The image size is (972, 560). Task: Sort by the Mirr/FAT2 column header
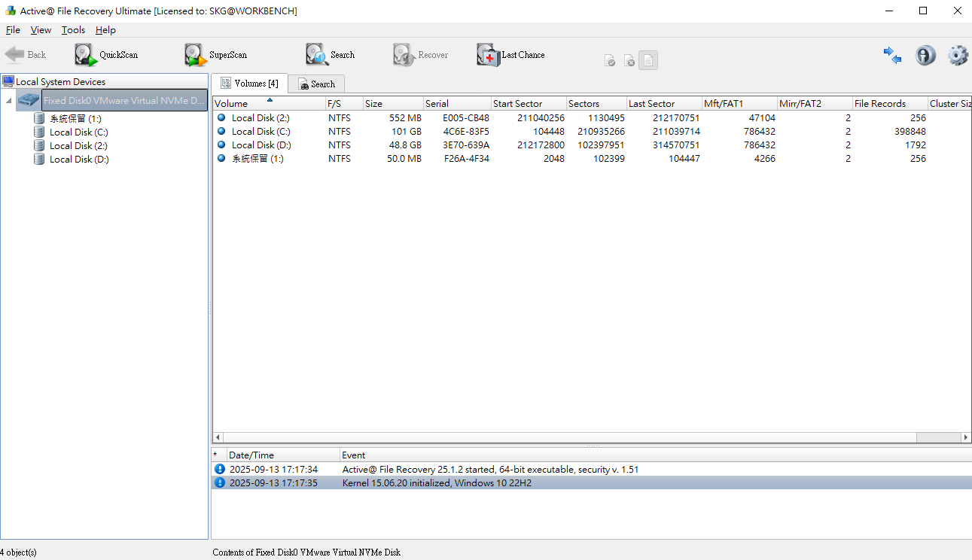(x=815, y=104)
